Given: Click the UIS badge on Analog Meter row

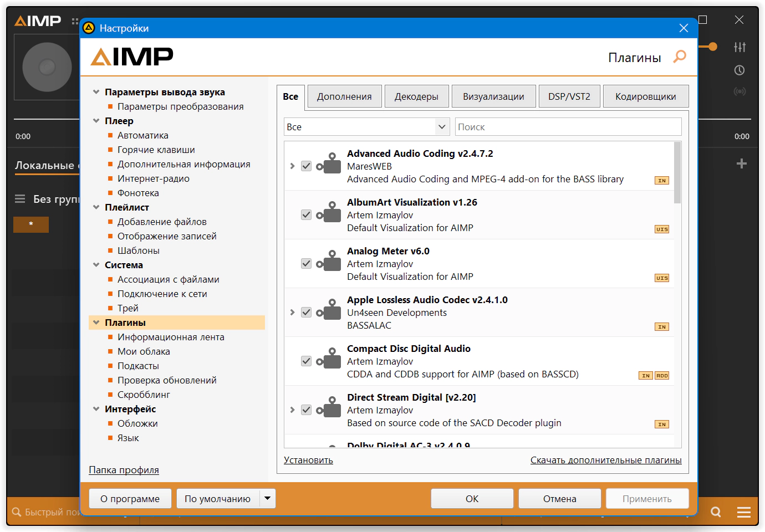Looking at the screenshot, I should coord(662,278).
